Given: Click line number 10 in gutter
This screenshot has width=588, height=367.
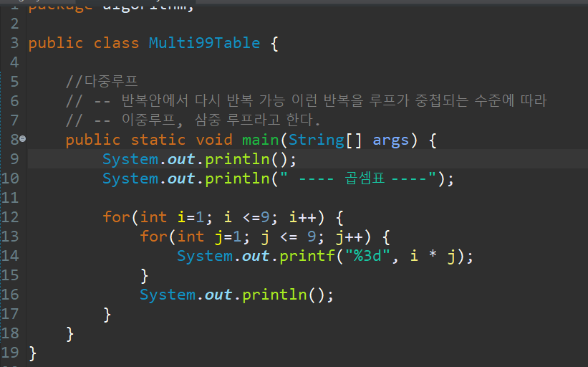Looking at the screenshot, I should point(10,178).
